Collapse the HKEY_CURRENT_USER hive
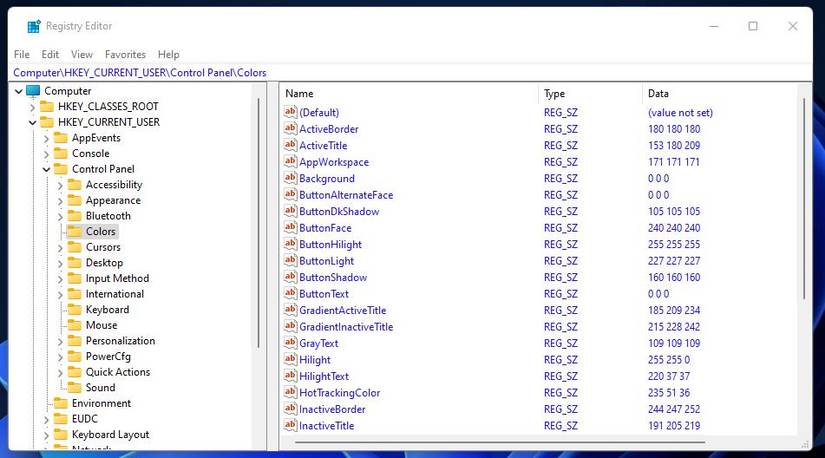Image resolution: width=825 pixels, height=458 pixels. pyautogui.click(x=33, y=123)
